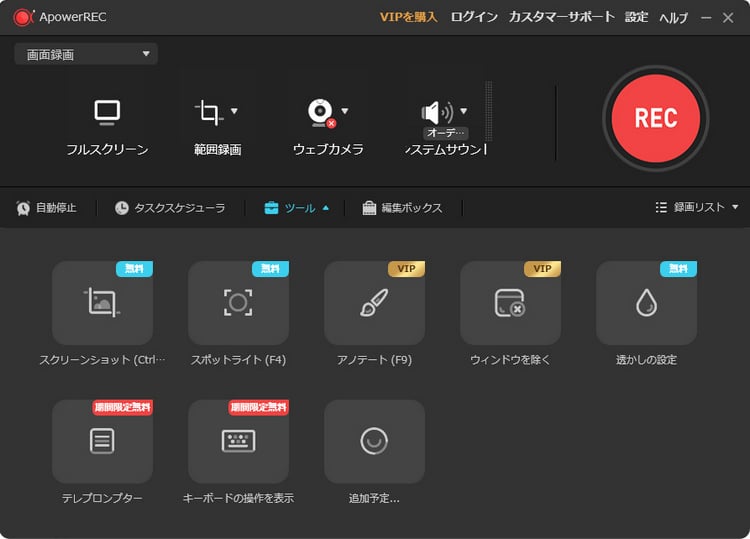Expand the 録画リスト recording list
Screen dimensions: 750x539
pyautogui.click(x=697, y=207)
